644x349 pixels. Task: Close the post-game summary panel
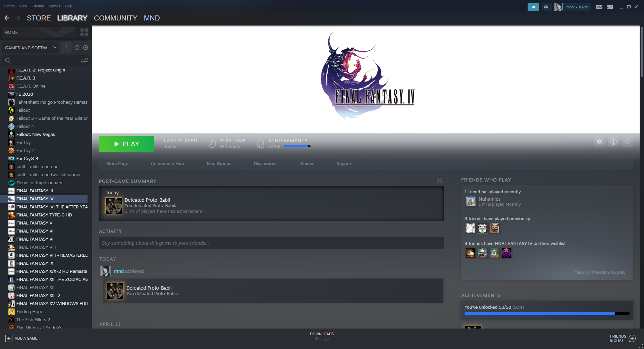coord(440,181)
